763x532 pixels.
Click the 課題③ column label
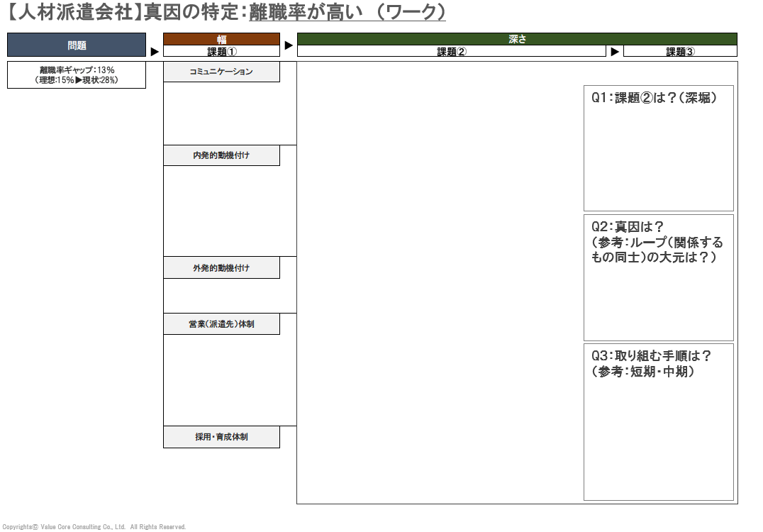(680, 52)
